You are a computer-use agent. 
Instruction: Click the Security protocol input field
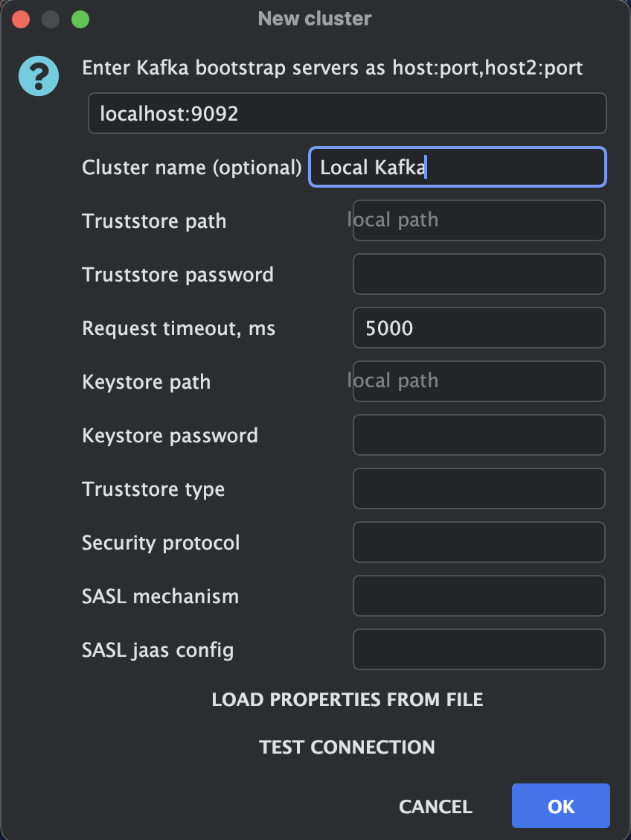[x=478, y=542]
